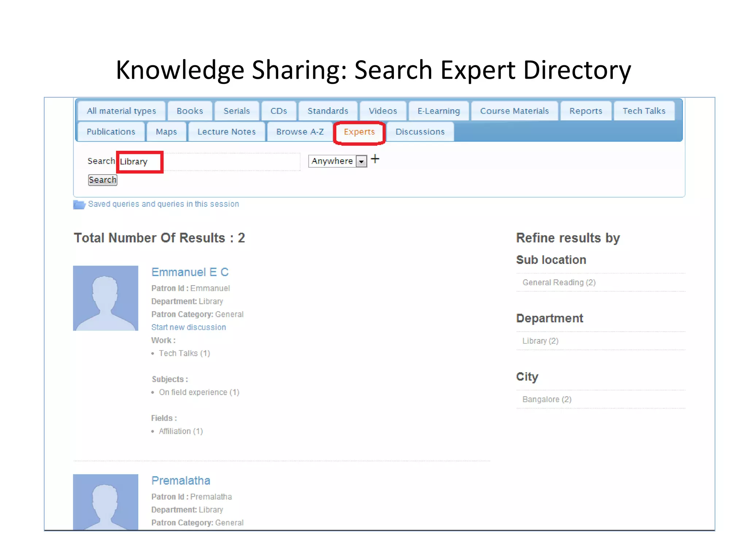Click the plus icon to add search field
Viewport: 747px width, 560px height.
coord(375,159)
